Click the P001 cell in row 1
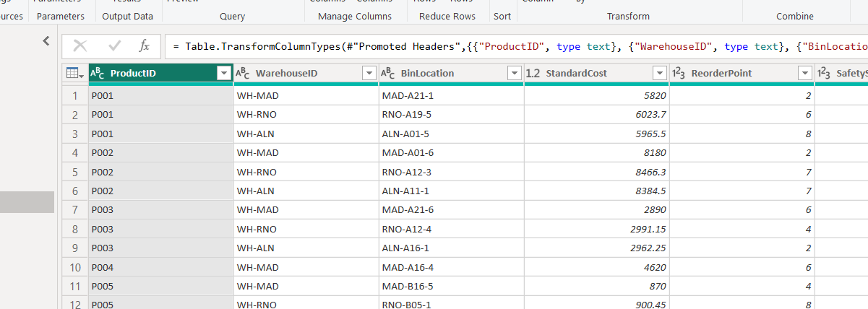 pos(161,95)
